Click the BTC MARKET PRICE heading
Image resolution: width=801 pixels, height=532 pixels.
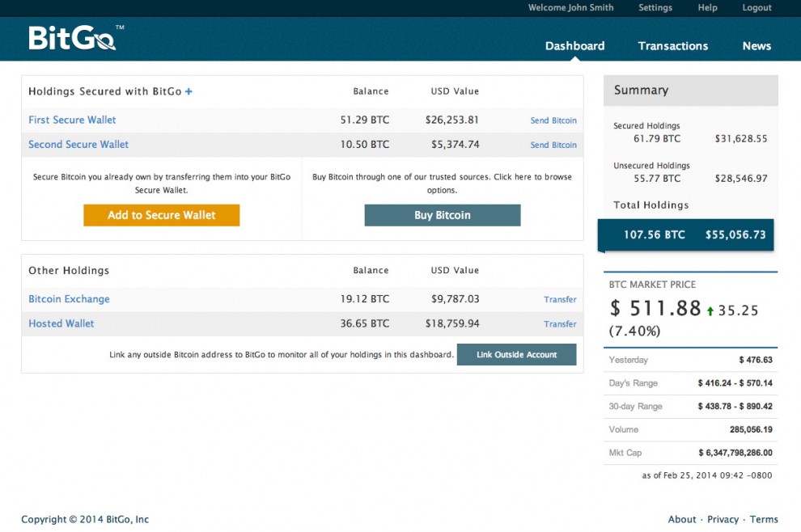pos(652,285)
